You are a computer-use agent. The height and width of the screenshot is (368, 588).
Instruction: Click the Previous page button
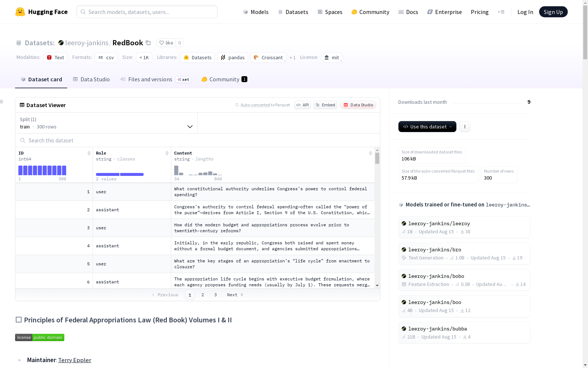click(x=165, y=295)
